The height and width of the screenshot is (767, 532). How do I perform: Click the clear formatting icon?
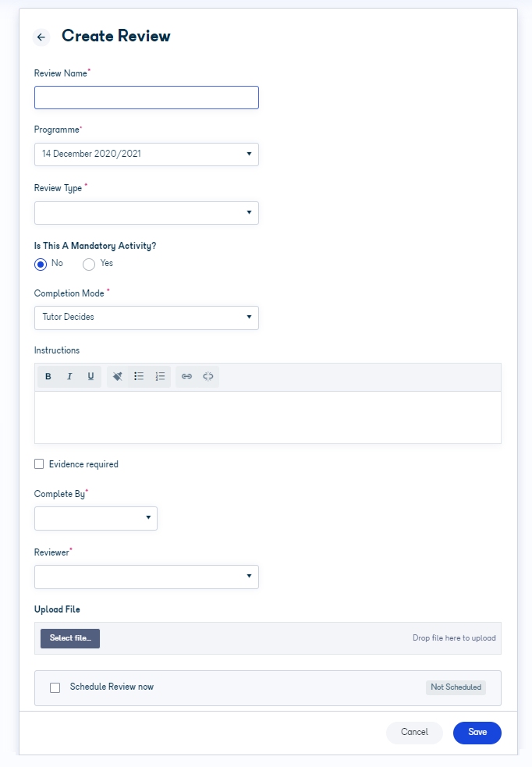click(x=117, y=376)
